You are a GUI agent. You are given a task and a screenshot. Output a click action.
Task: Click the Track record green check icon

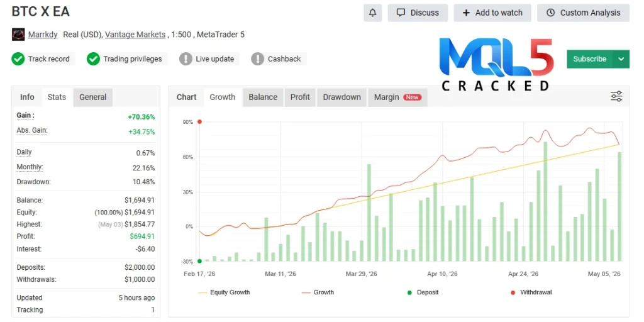pos(18,58)
